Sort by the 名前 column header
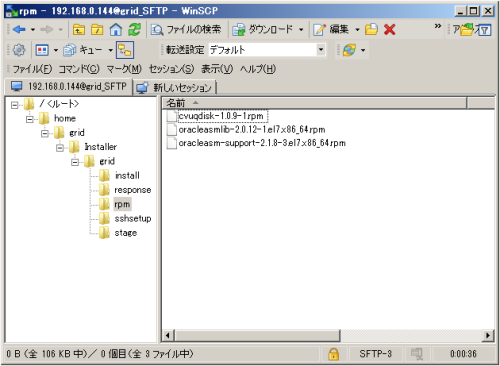500x366 pixels. point(314,103)
